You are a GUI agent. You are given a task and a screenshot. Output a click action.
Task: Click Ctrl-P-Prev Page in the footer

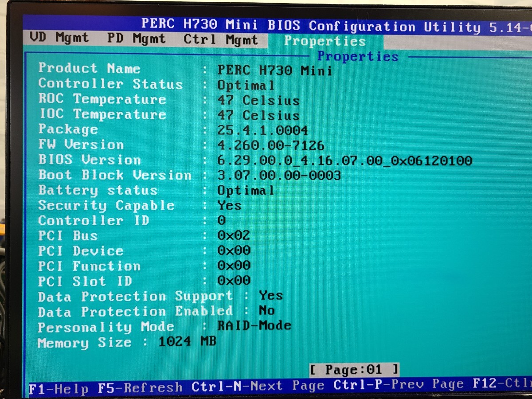(399, 384)
